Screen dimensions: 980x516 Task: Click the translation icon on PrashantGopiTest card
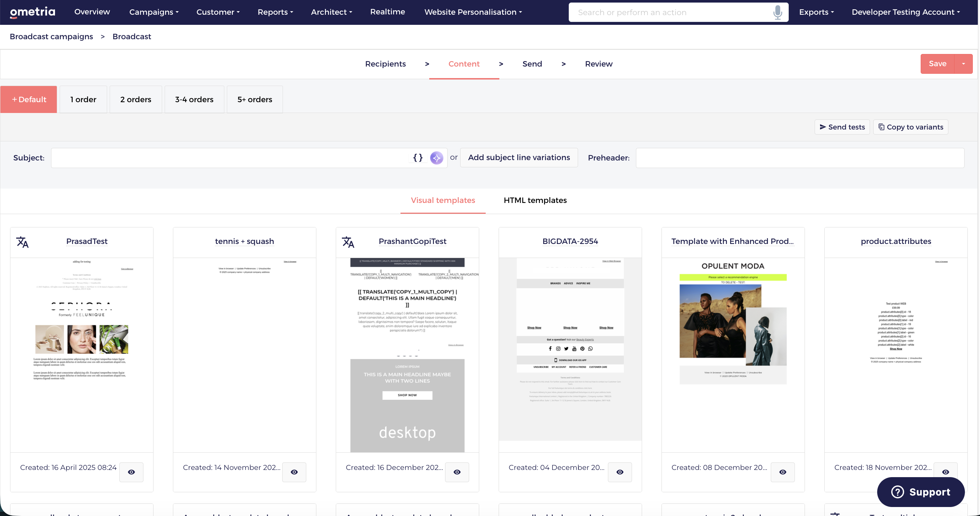pyautogui.click(x=348, y=242)
